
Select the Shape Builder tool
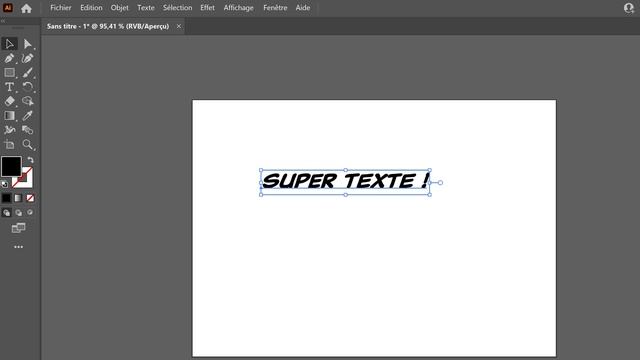tap(27, 101)
